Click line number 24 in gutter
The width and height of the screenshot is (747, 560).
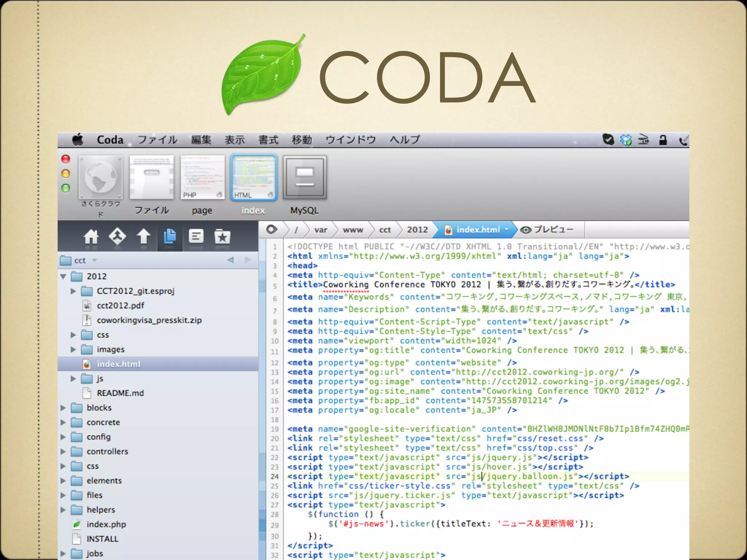tap(275, 477)
